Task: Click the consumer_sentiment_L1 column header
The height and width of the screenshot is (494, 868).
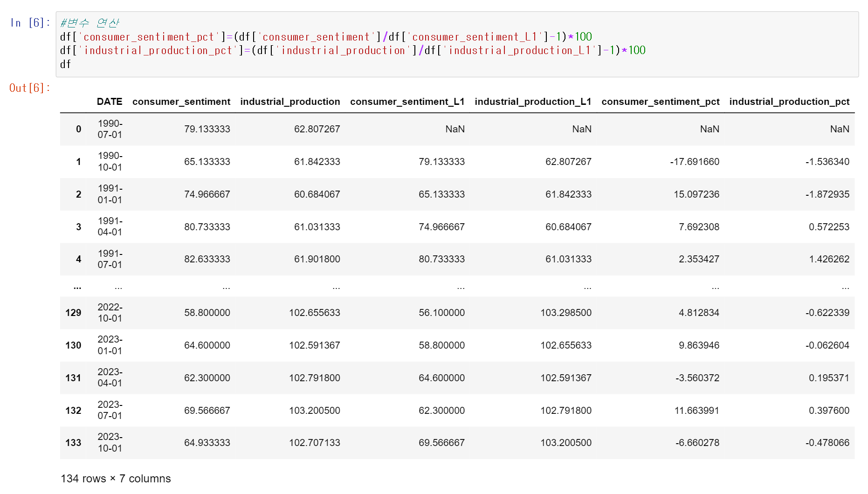Action: [407, 102]
